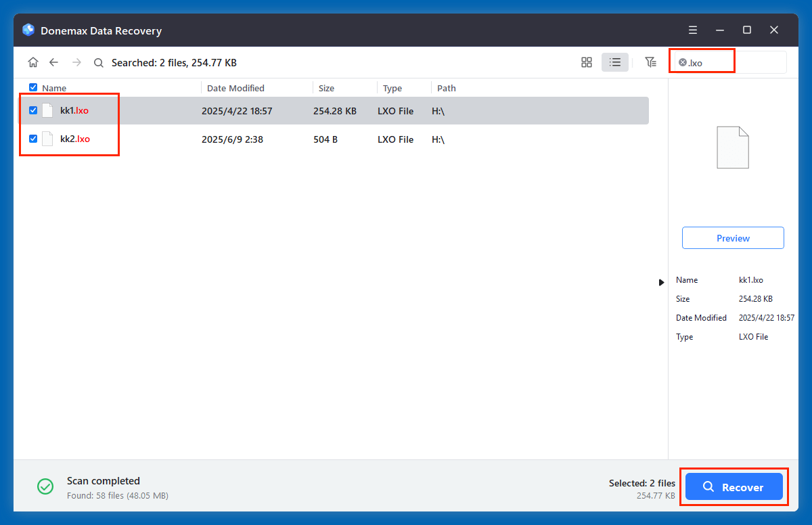Uncheck the kk1.lxo file checkbox
This screenshot has height=525, width=812.
pyautogui.click(x=33, y=110)
